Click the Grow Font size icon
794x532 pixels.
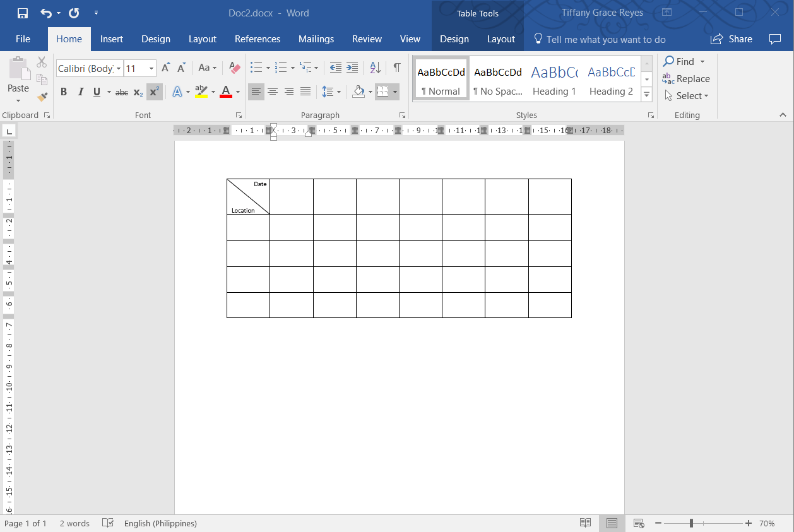click(165, 68)
